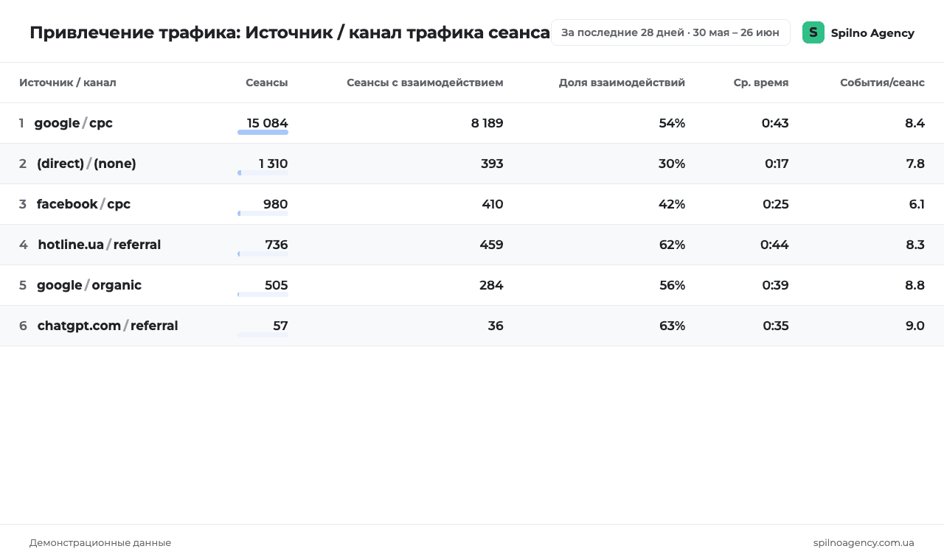
Task: Click engaged sessions value '36'
Action: point(496,326)
